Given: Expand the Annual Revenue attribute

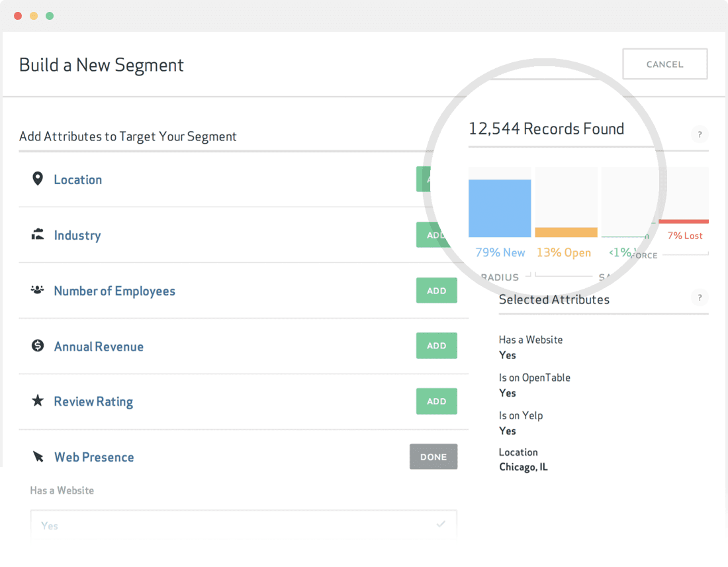Looking at the screenshot, I should 99,346.
